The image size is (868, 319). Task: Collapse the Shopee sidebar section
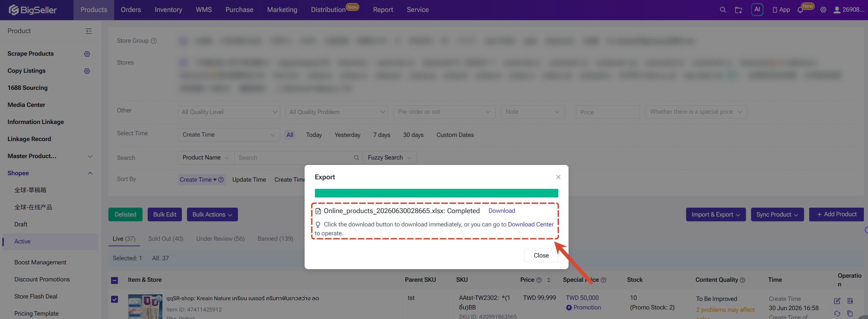coord(90,173)
